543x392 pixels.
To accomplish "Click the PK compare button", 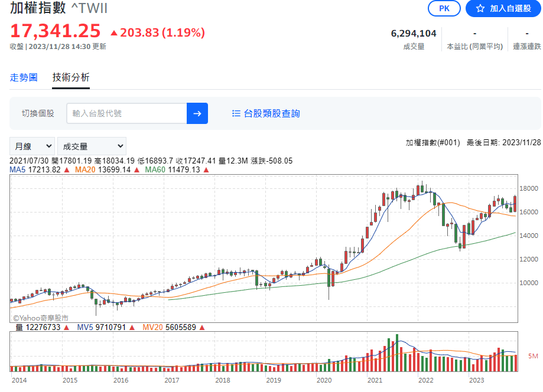I will tap(444, 8).
